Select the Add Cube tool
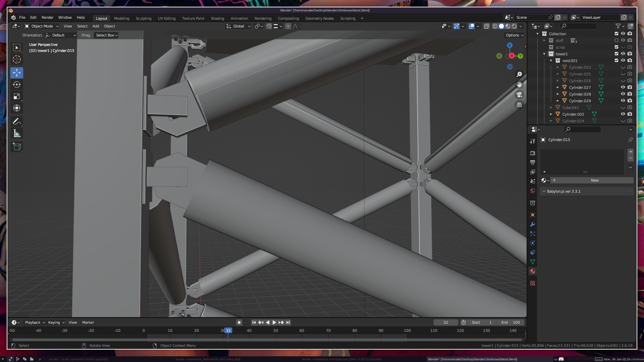Image resolution: width=644 pixels, height=362 pixels. click(17, 147)
